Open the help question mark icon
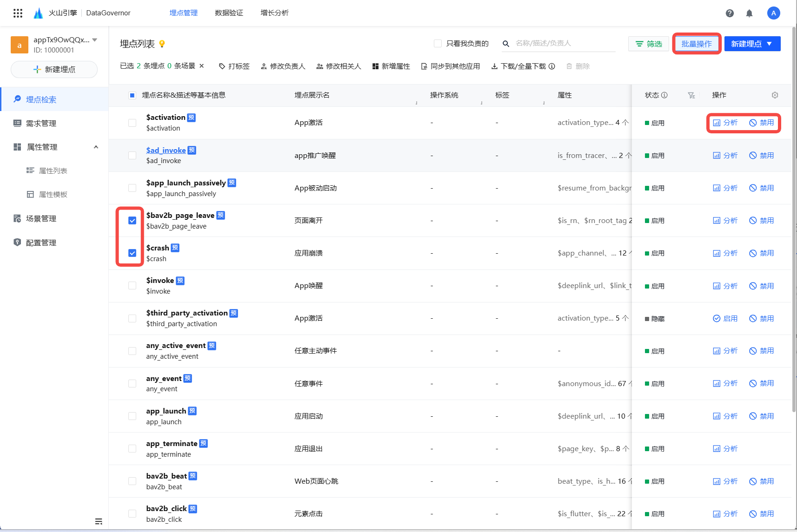Image resolution: width=797 pixels, height=532 pixels. (730, 13)
